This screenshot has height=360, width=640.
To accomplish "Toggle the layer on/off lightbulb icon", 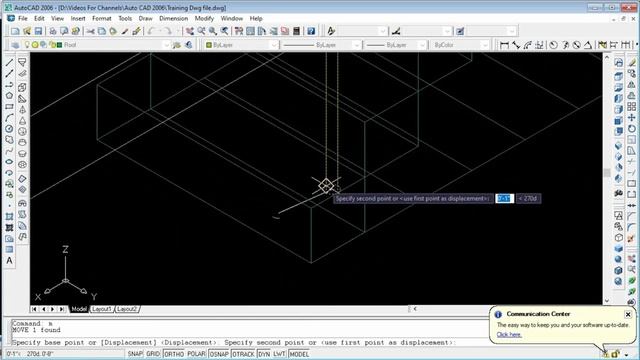I will point(27,45).
